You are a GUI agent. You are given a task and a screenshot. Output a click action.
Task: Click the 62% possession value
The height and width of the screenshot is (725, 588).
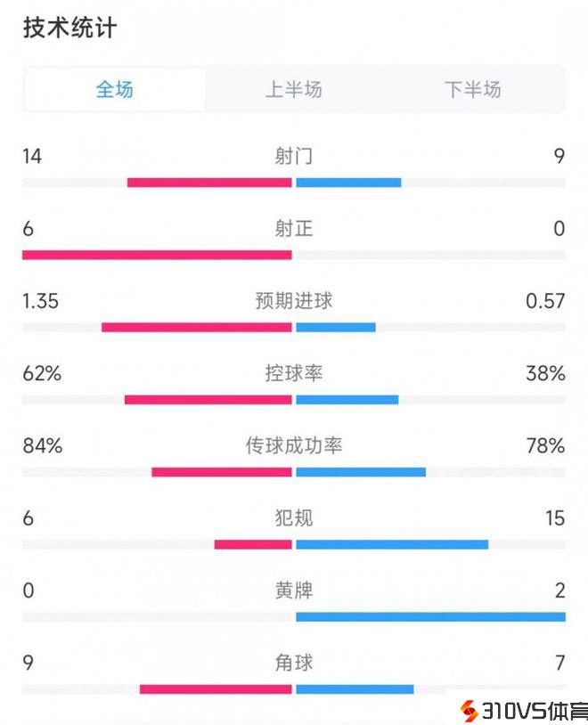(x=42, y=373)
